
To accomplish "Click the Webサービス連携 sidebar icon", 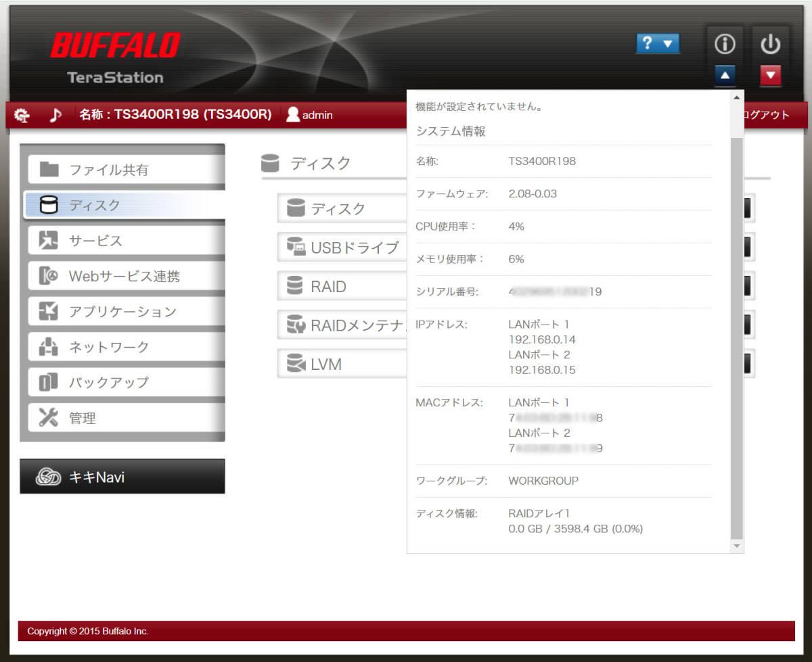I will (49, 276).
